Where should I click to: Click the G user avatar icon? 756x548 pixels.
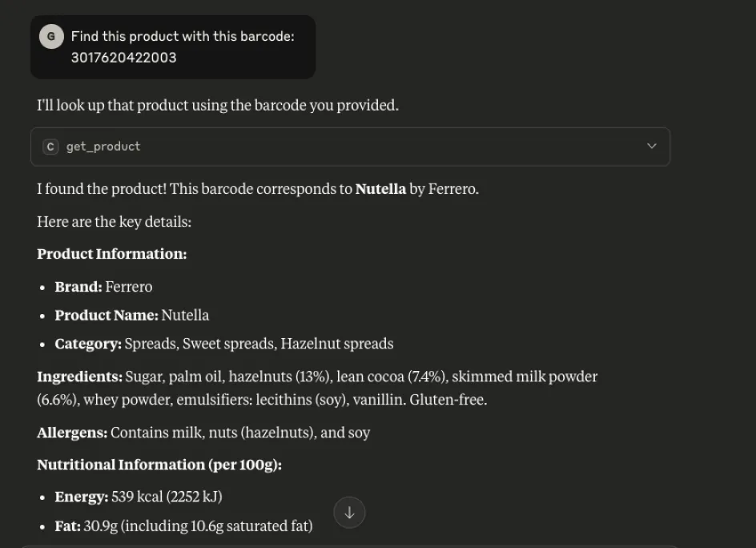51,37
